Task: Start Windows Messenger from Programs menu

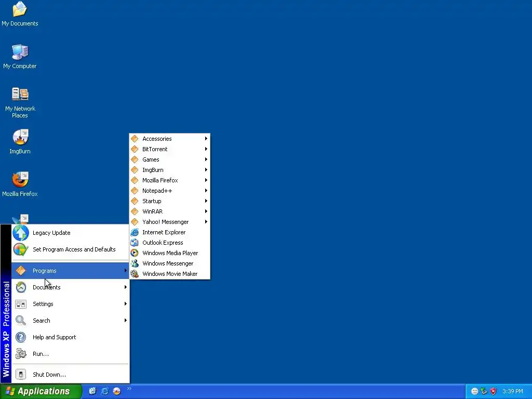Action: tap(170, 263)
